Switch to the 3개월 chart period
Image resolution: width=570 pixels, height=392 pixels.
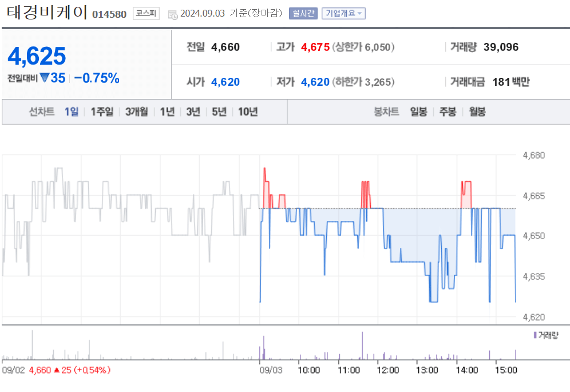pyautogui.click(x=137, y=112)
